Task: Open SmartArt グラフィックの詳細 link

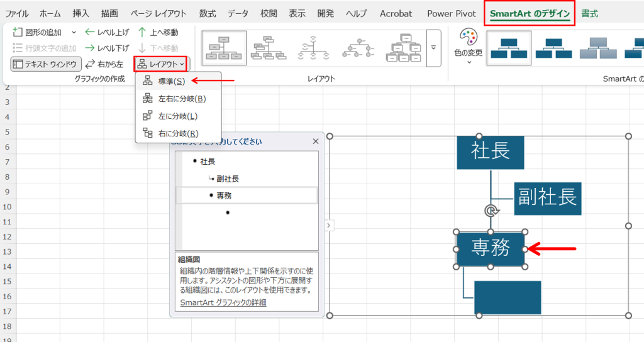Action: coord(223,302)
